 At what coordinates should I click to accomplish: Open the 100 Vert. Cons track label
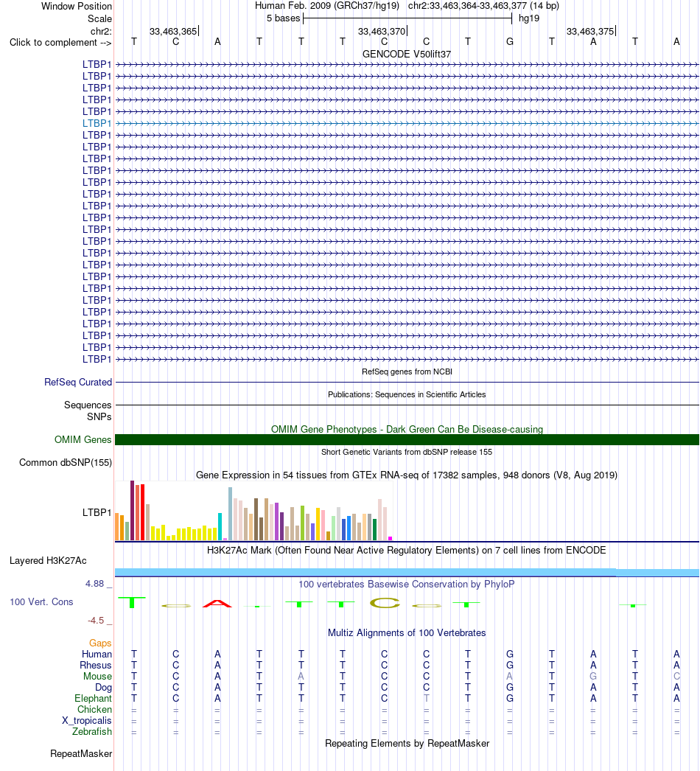pos(41,602)
